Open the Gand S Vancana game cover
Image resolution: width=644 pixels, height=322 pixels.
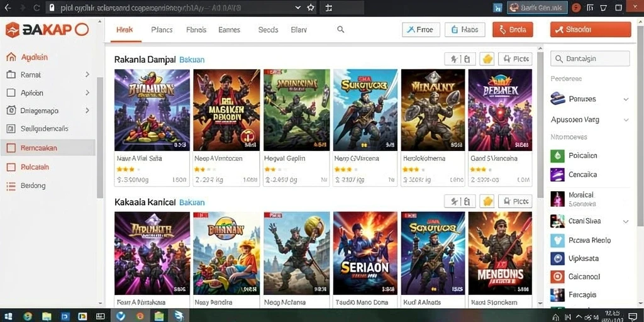coord(500,109)
